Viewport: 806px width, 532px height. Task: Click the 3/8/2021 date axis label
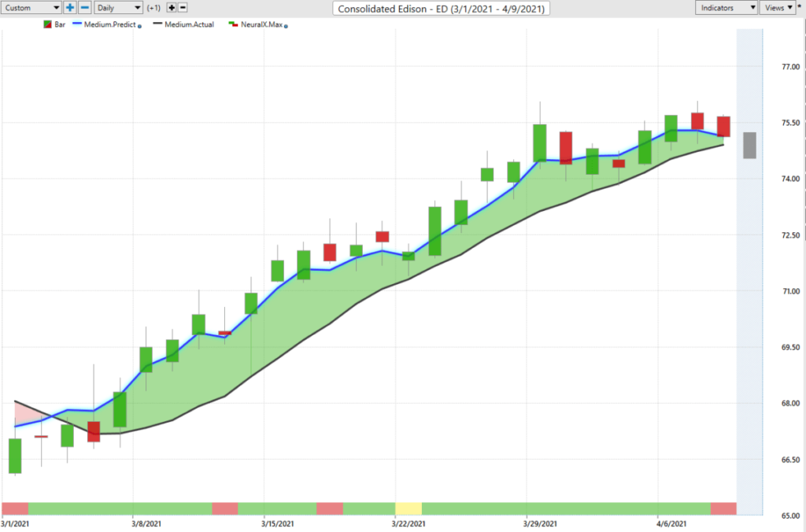tap(146, 524)
